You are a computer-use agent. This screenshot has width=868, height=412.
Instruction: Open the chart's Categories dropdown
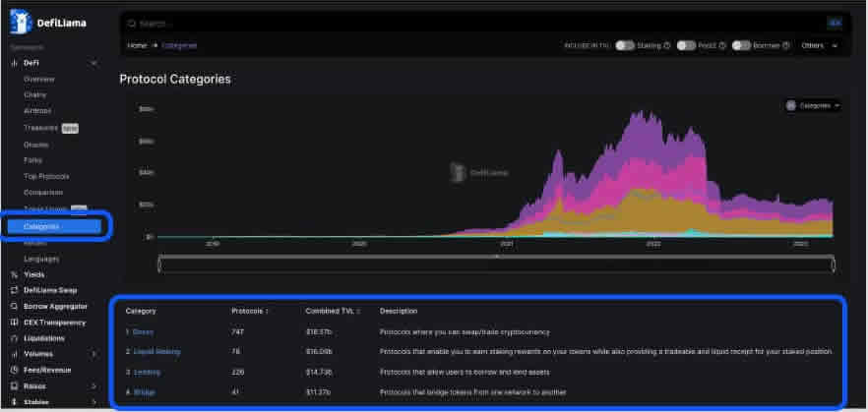tap(813, 105)
